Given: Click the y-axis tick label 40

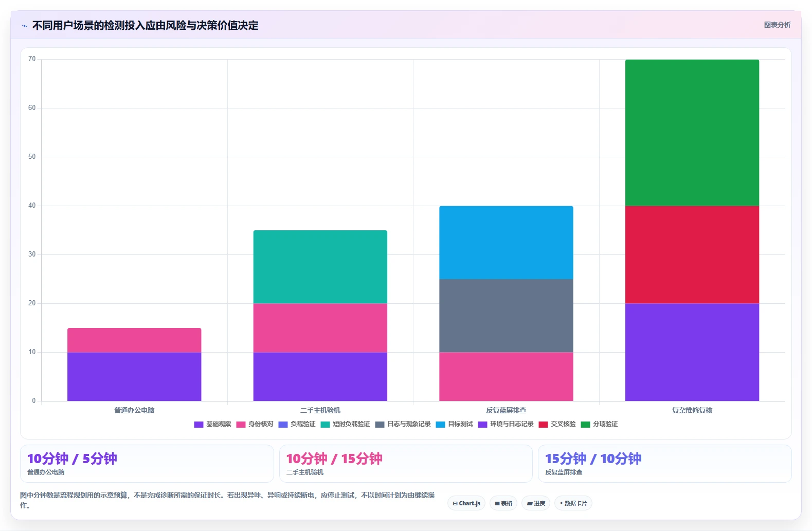Looking at the screenshot, I should click(x=32, y=206).
